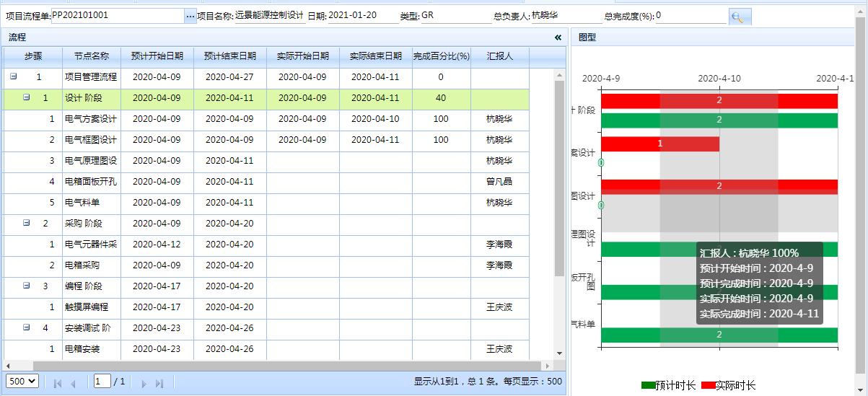Go to last page in pager

point(159,383)
